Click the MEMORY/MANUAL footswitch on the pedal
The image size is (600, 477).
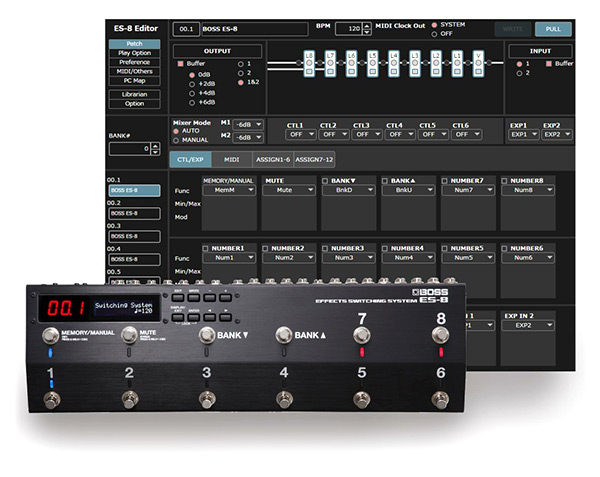click(x=51, y=335)
